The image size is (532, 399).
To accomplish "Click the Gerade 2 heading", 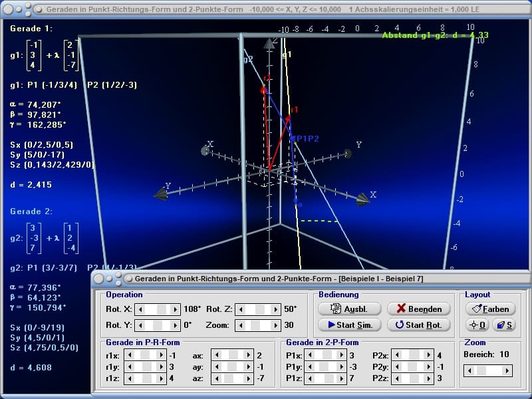I will click(x=31, y=211).
